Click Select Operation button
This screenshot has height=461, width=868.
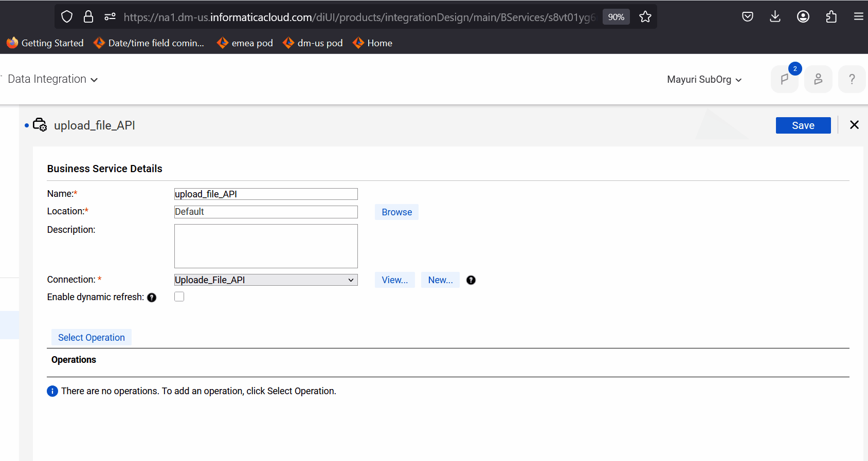pyautogui.click(x=92, y=338)
